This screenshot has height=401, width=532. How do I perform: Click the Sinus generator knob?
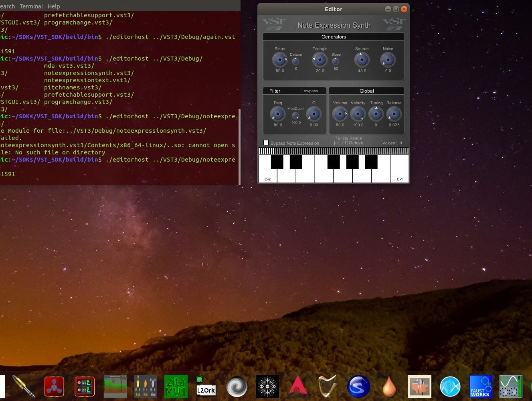279,60
